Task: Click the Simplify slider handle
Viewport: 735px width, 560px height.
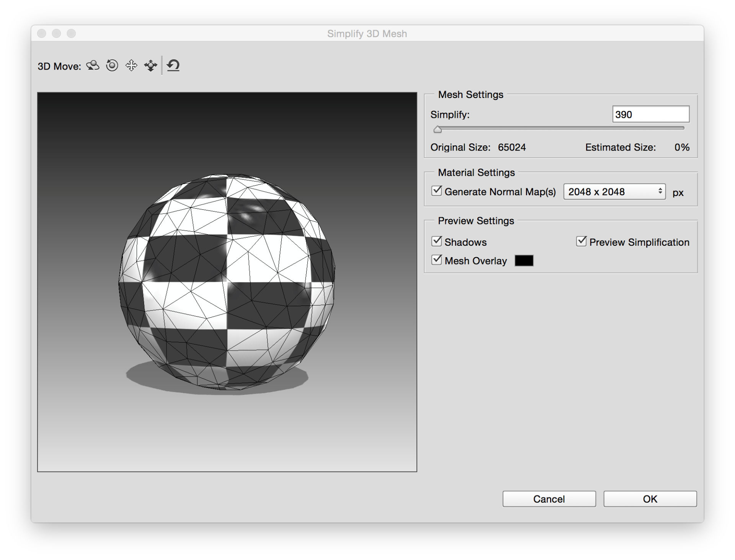Action: (x=438, y=129)
